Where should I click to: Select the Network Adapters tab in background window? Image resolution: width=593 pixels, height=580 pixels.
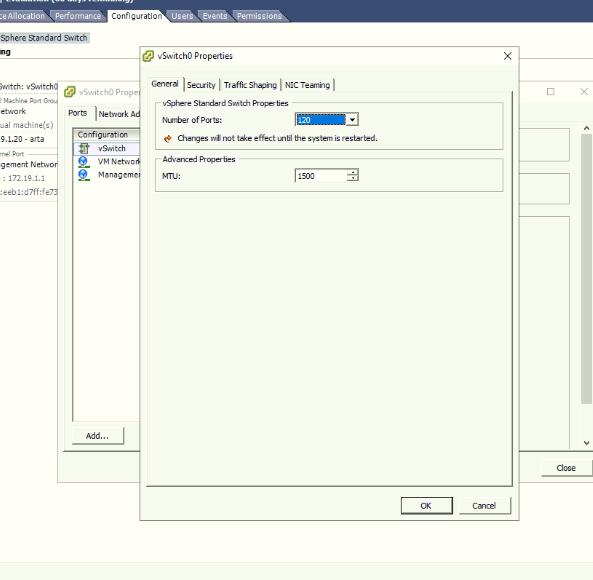click(x=119, y=114)
